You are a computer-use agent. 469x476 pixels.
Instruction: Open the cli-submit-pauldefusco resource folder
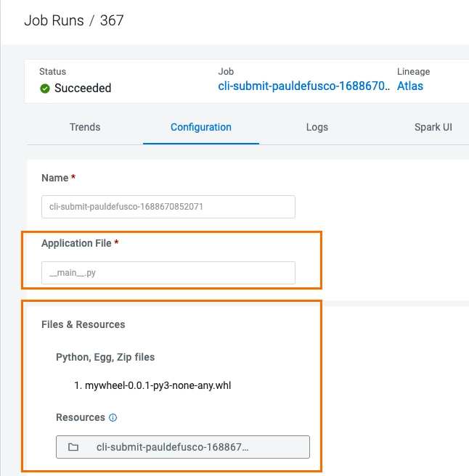click(x=183, y=447)
